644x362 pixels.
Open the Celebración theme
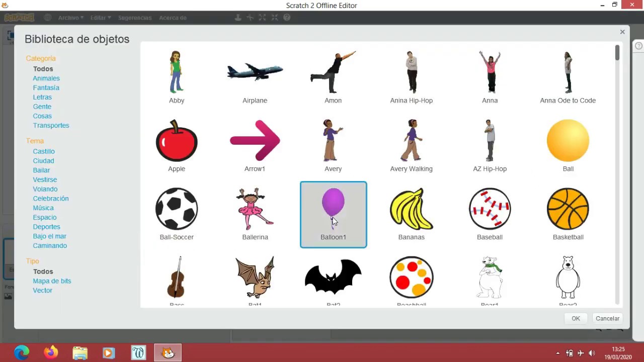(x=51, y=199)
